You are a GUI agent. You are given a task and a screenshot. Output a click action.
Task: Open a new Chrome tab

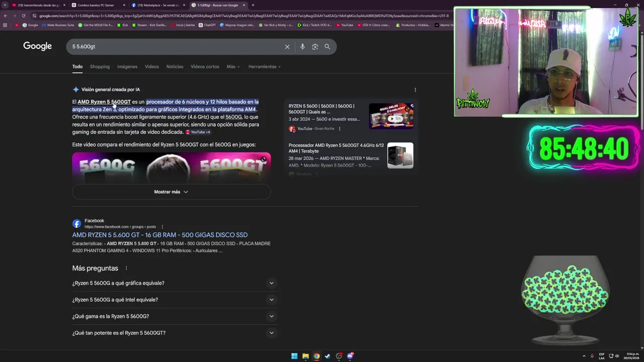coord(253,5)
